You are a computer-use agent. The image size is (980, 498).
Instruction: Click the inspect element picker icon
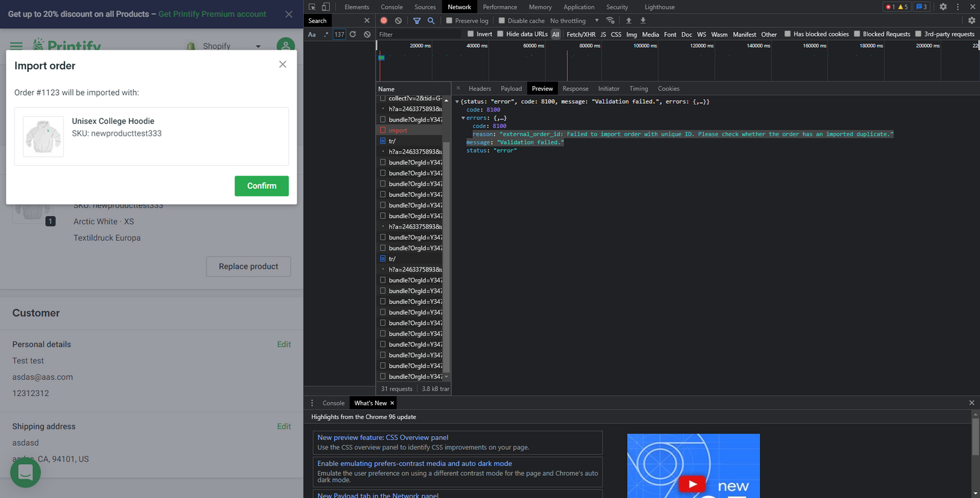click(x=312, y=7)
